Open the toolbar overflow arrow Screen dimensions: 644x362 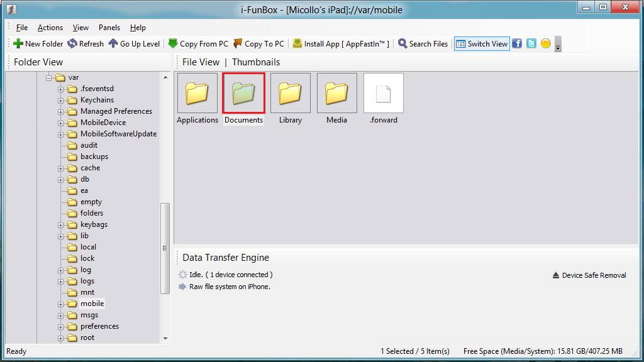[558, 44]
